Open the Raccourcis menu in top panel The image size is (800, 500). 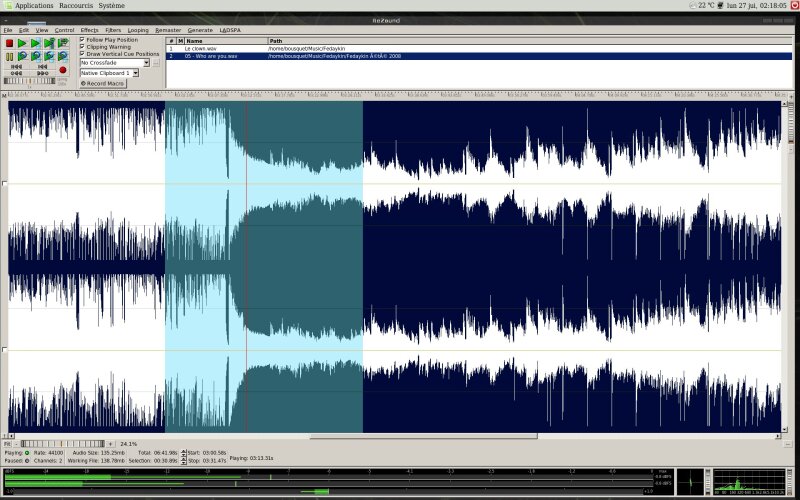pyautogui.click(x=76, y=6)
